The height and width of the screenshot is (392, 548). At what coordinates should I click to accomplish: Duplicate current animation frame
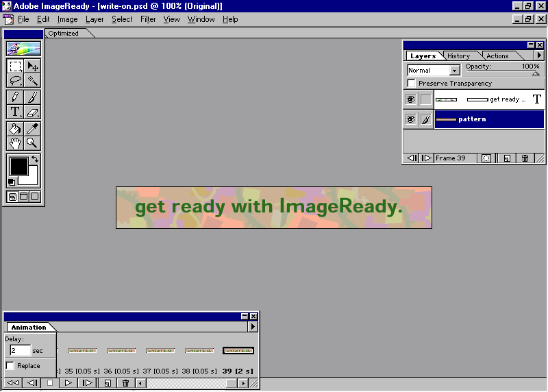(x=108, y=383)
